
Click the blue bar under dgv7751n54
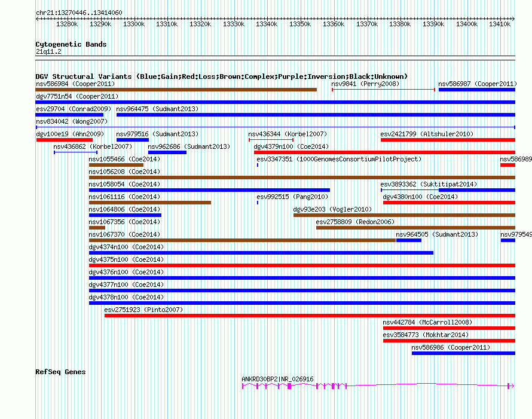276,102
